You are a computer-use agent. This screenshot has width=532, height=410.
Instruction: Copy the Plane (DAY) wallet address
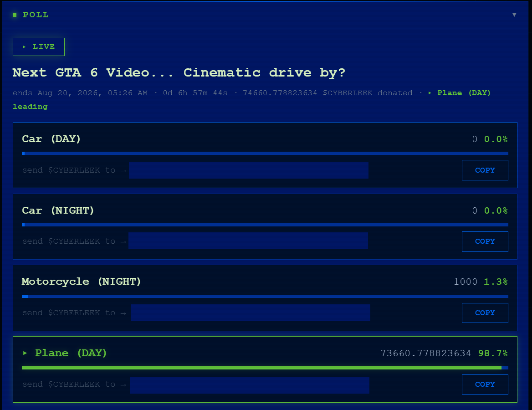pos(485,384)
